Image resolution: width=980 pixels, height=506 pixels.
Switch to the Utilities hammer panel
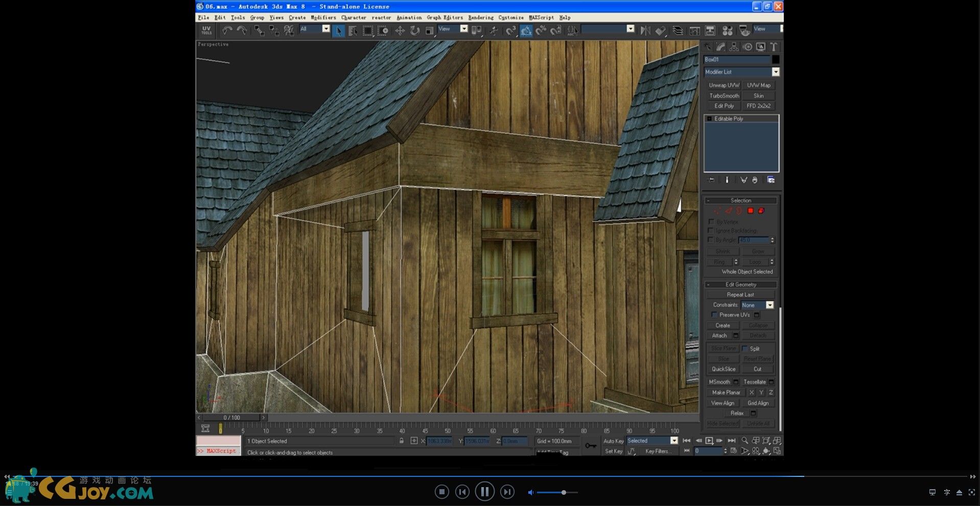(x=774, y=47)
